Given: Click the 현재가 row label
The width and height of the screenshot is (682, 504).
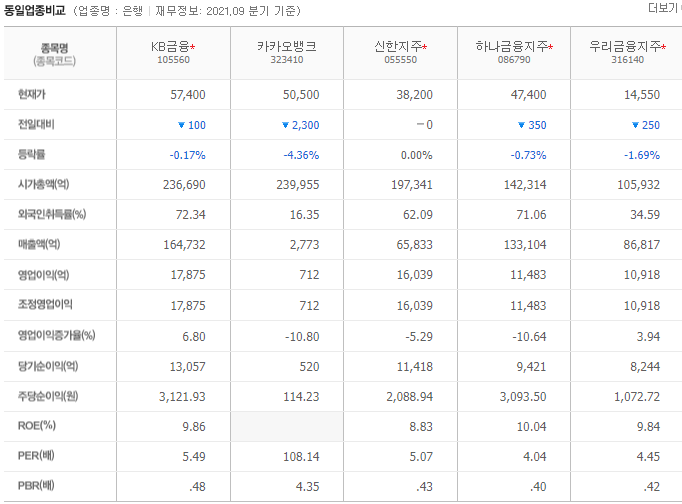Looking at the screenshot, I should [x=32, y=94].
